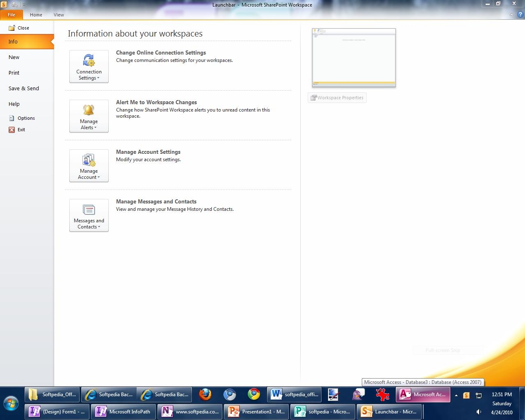
Task: Open the Manage Account dropdown
Action: [89, 166]
